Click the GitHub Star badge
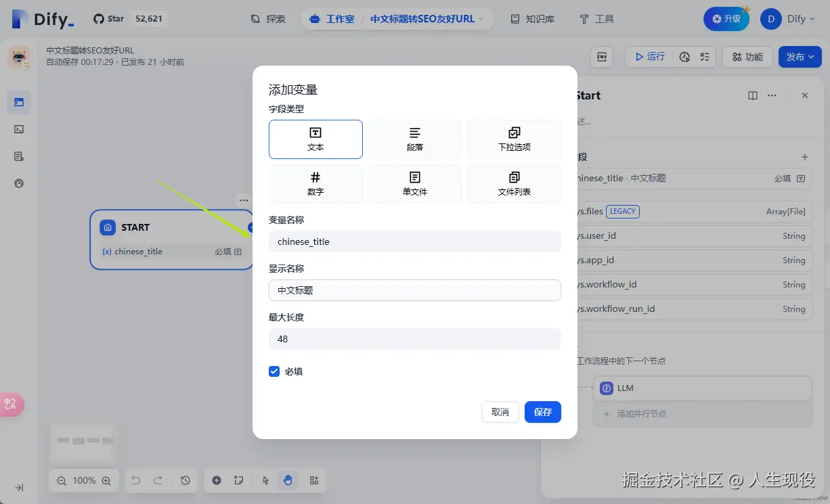The image size is (830, 504). click(x=130, y=19)
